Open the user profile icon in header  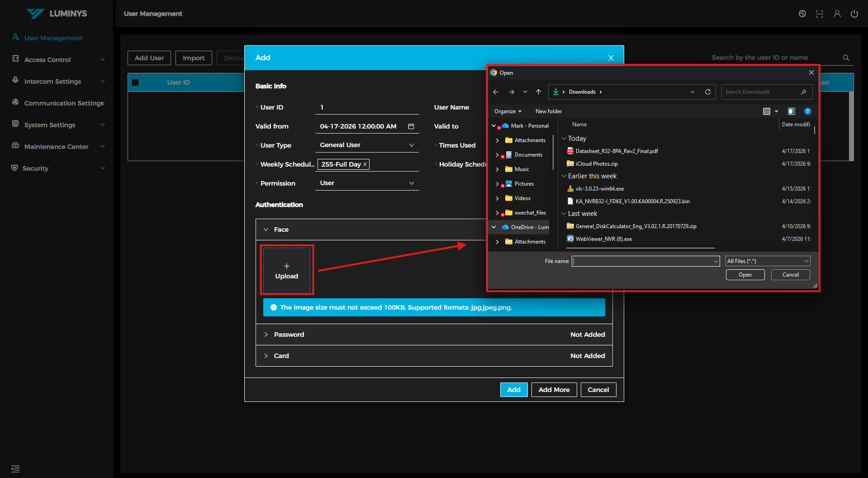click(837, 14)
